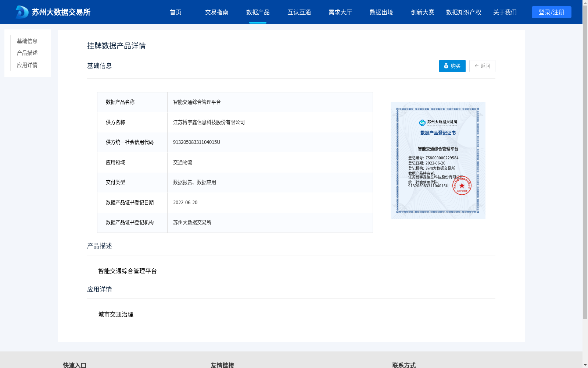The height and width of the screenshot is (368, 588).
Task: Click the Suzhou Big Data Exchange logo icon
Action: coord(22,12)
